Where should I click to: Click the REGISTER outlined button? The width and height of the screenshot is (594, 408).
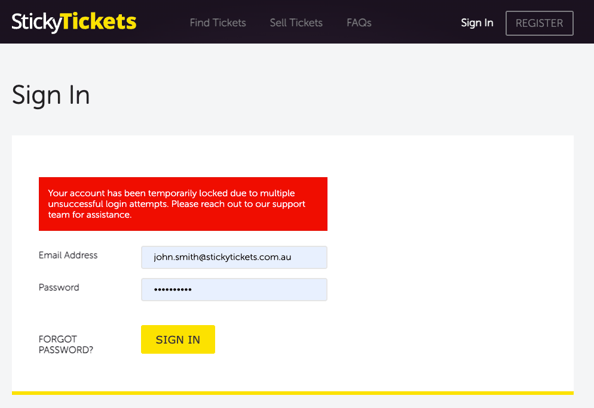click(539, 23)
